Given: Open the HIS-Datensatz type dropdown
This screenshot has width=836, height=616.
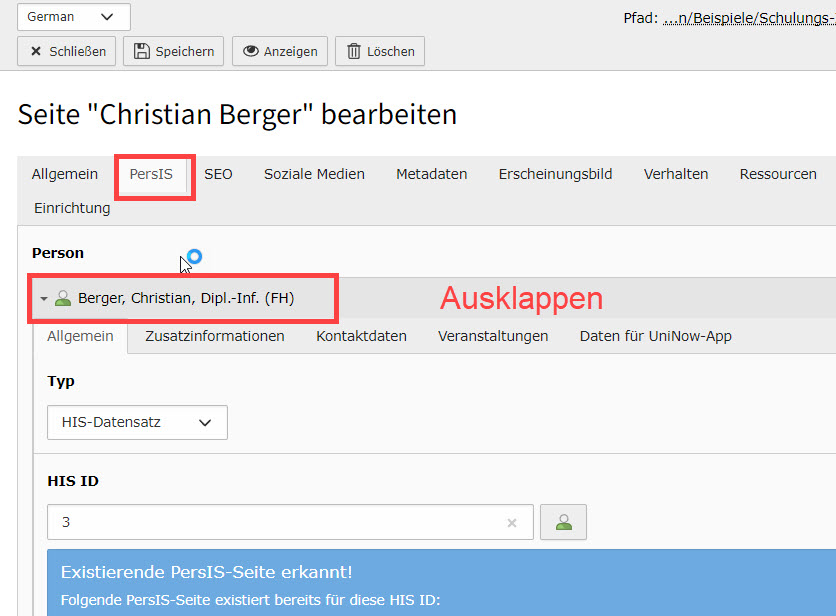Looking at the screenshot, I should point(137,422).
